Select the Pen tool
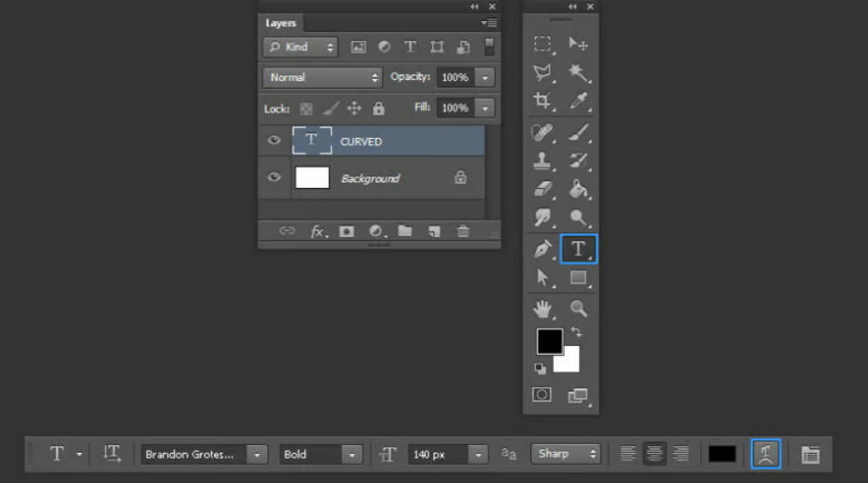 pos(543,249)
